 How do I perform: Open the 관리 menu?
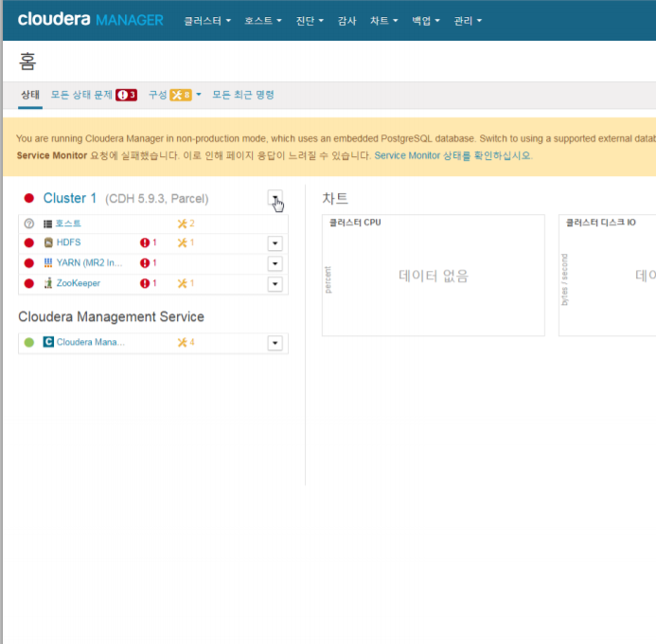tap(468, 21)
